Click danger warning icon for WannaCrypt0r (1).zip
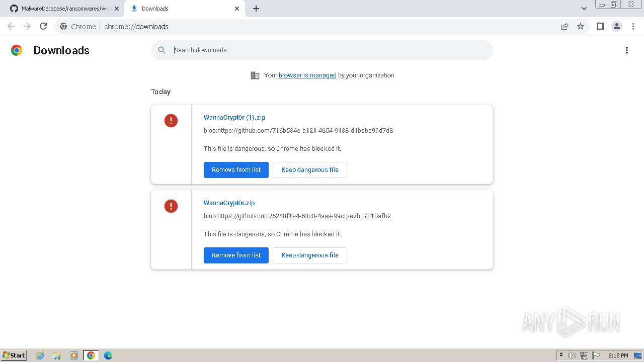644x362 pixels. pyautogui.click(x=171, y=121)
